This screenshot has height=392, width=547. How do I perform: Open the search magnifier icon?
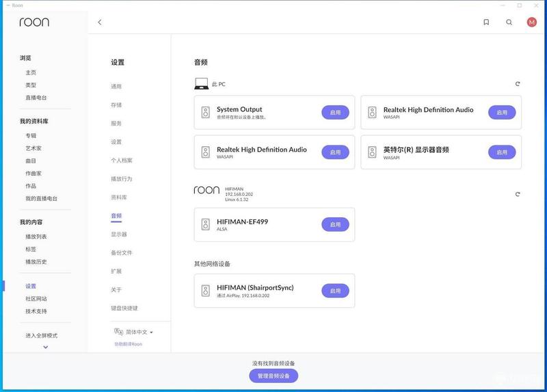pos(509,23)
